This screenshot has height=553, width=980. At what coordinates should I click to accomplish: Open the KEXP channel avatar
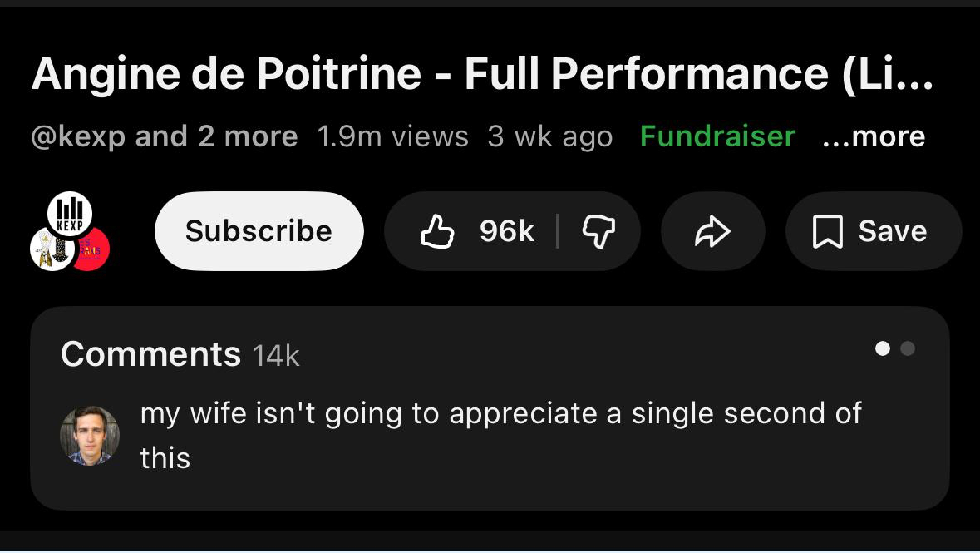pyautogui.click(x=70, y=213)
